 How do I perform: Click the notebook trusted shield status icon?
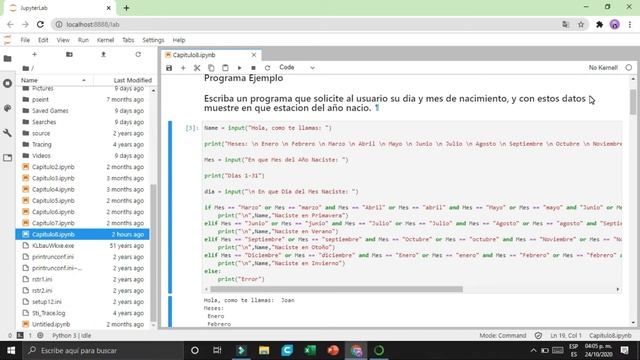[x=538, y=336]
